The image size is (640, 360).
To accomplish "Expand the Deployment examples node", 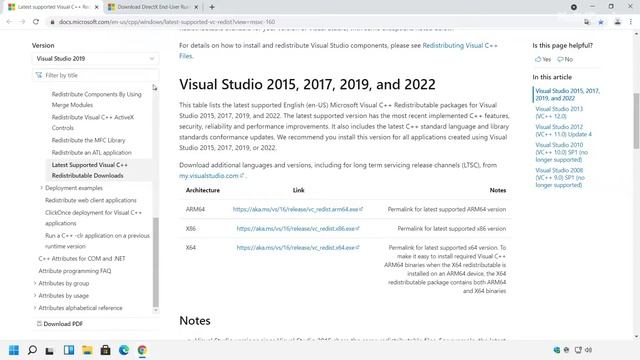I will (x=41, y=188).
